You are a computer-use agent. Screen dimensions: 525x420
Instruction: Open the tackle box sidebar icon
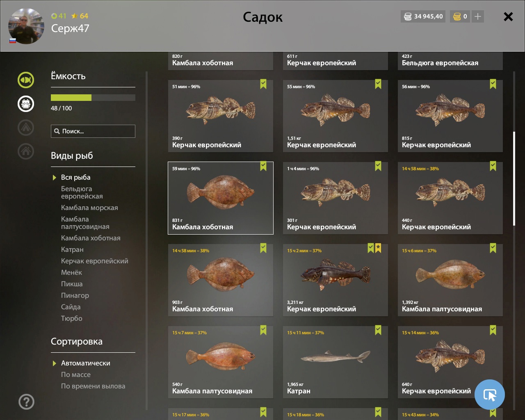tap(26, 103)
